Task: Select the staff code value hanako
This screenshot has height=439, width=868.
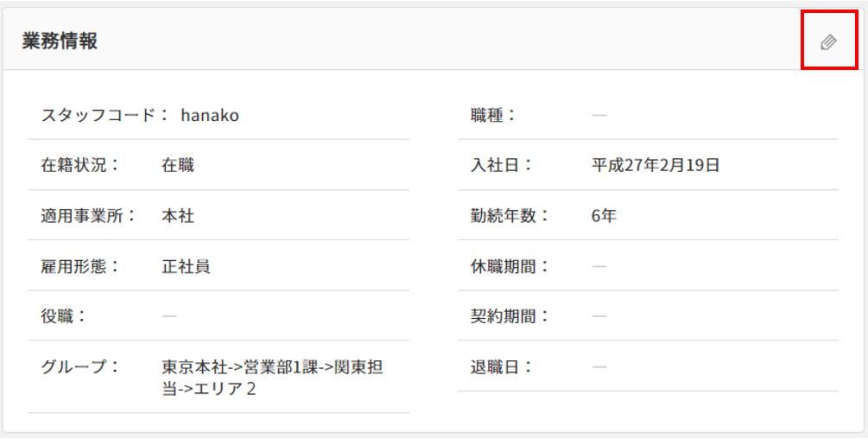Action: pos(210,115)
